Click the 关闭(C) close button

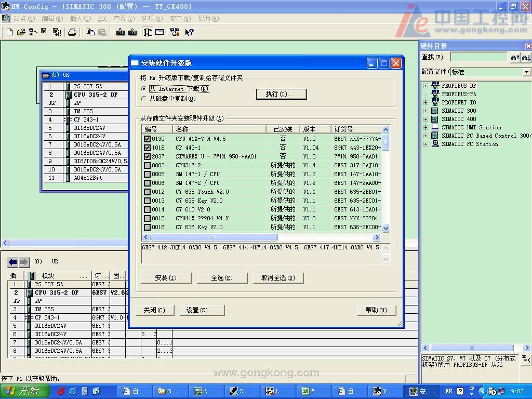tap(154, 310)
